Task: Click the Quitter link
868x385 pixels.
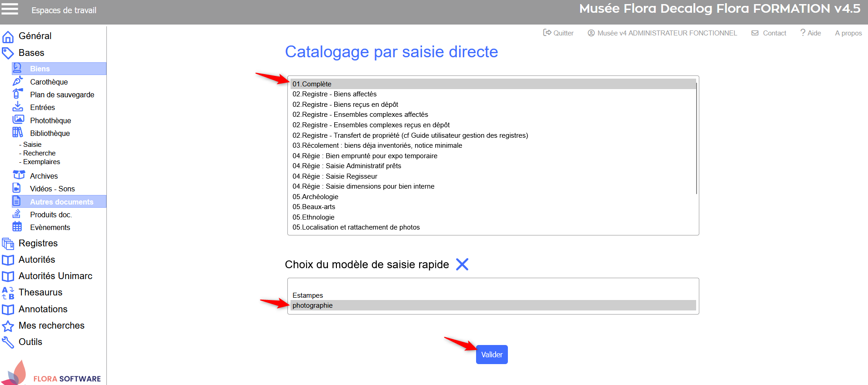Action: pyautogui.click(x=558, y=33)
